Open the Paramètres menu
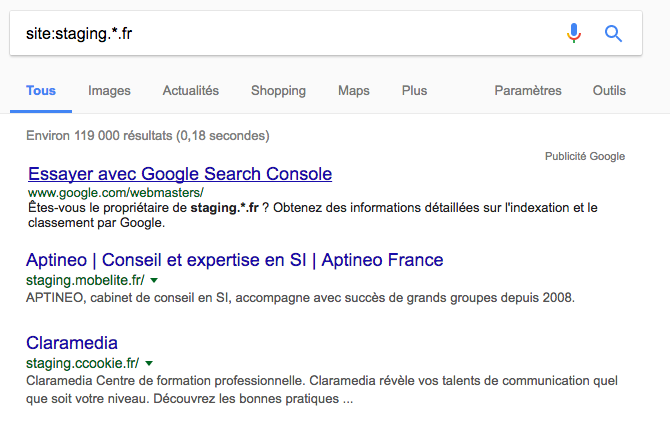The height and width of the screenshot is (424, 670). [528, 91]
